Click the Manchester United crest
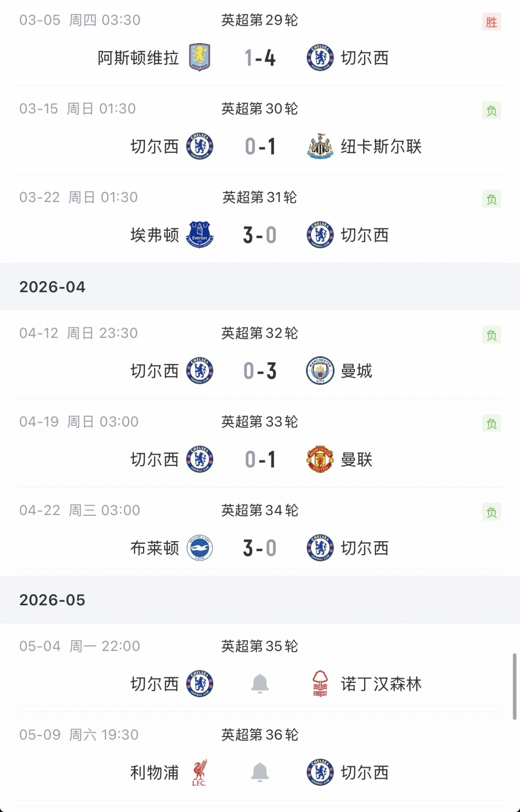 (x=320, y=459)
